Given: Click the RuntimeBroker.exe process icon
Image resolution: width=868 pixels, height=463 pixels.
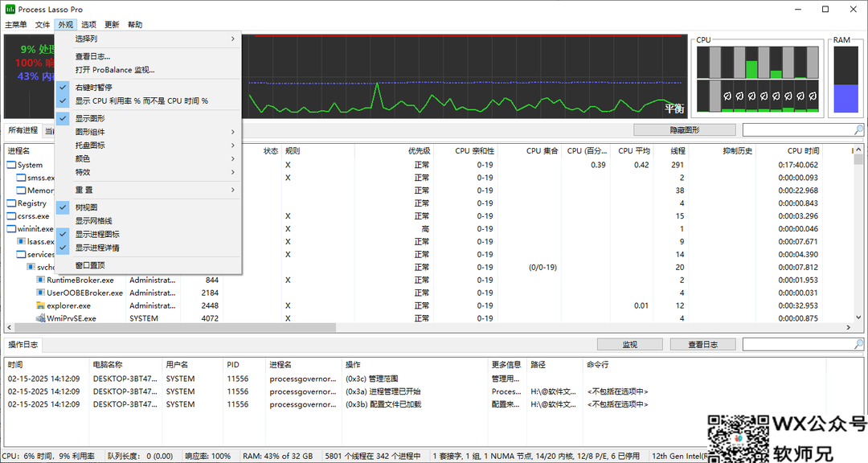Looking at the screenshot, I should (x=40, y=280).
